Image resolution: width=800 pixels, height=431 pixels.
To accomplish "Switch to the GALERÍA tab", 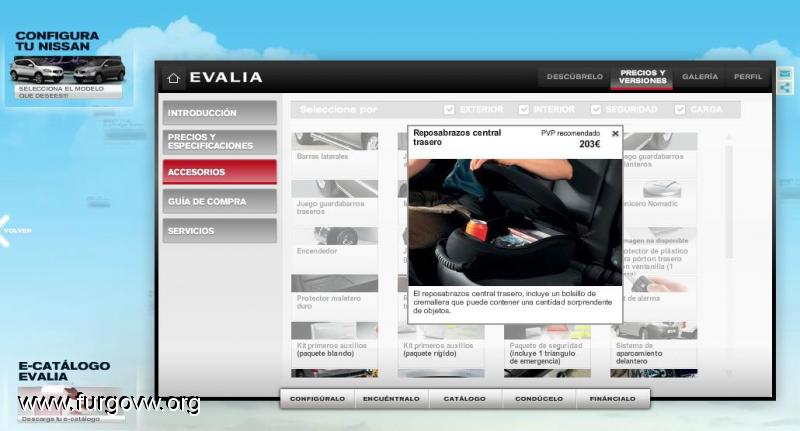I will tap(700, 77).
